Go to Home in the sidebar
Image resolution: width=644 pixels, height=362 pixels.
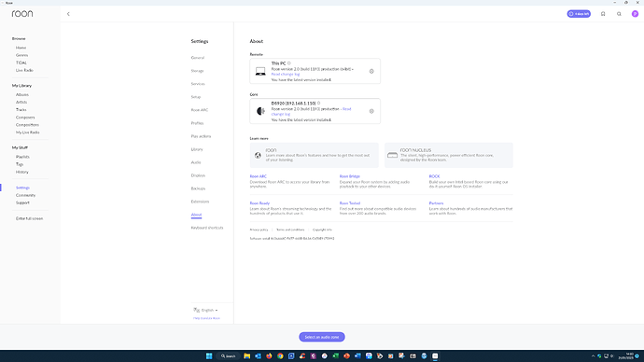tap(21, 48)
